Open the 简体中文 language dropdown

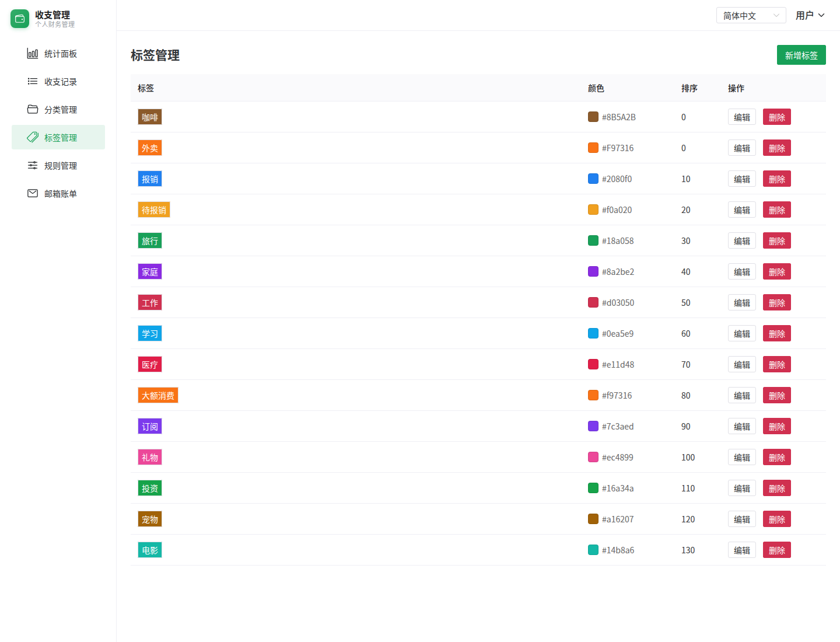[x=751, y=15]
